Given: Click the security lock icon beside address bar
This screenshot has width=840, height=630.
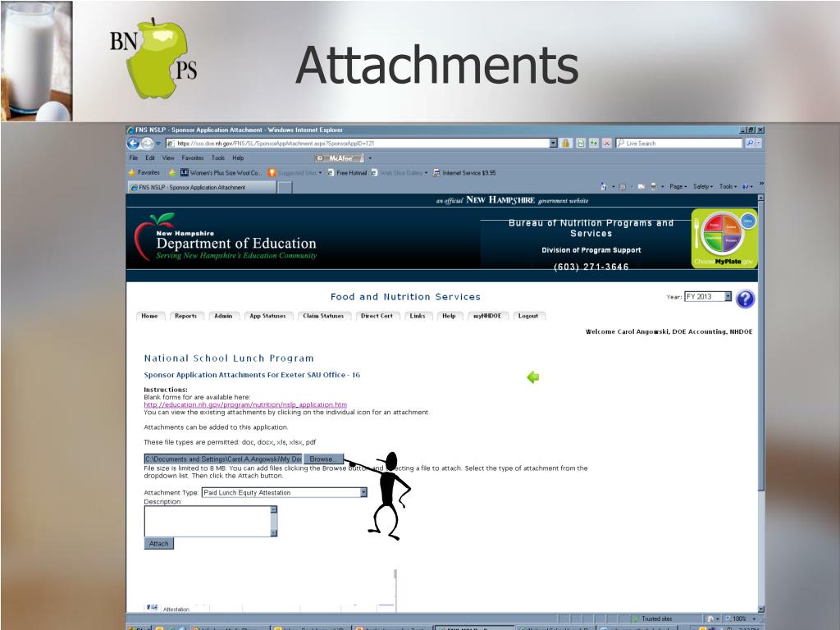Looking at the screenshot, I should click(x=566, y=143).
